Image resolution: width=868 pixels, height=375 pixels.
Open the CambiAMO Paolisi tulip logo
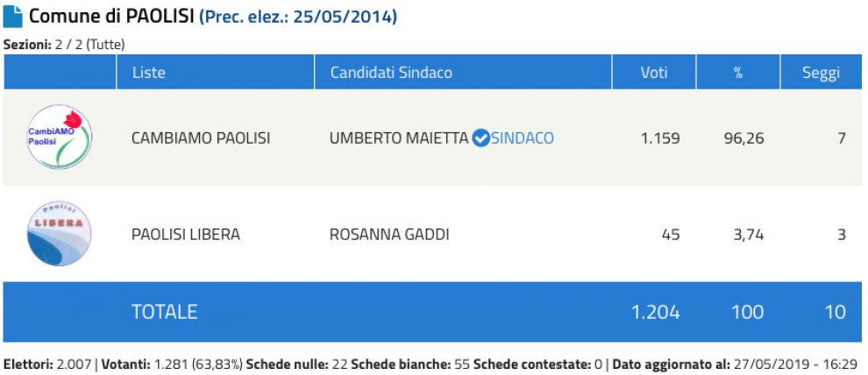(60, 137)
